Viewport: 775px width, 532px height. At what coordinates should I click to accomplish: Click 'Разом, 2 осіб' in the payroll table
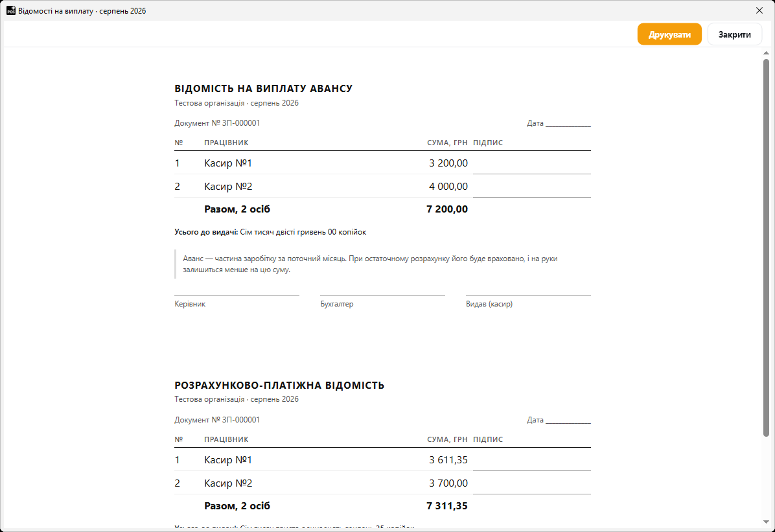click(237, 506)
